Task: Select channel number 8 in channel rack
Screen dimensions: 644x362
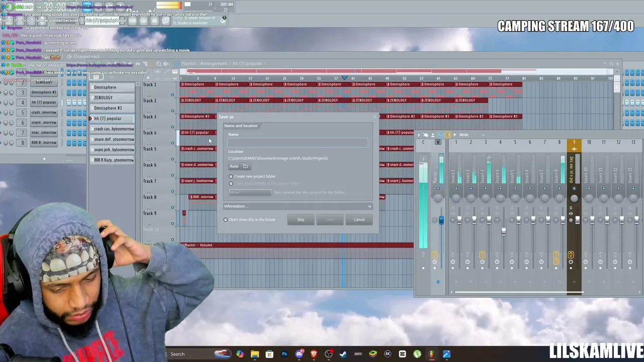Action: [x=22, y=143]
